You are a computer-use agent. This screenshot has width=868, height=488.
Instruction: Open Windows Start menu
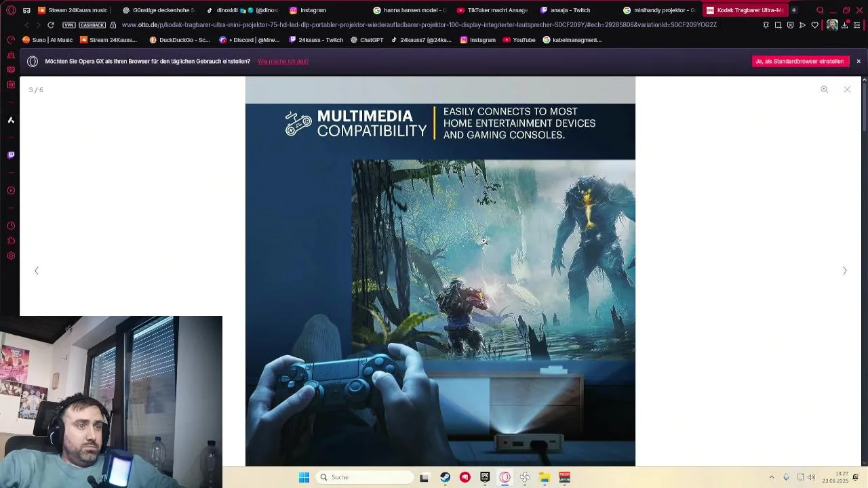pos(304,477)
